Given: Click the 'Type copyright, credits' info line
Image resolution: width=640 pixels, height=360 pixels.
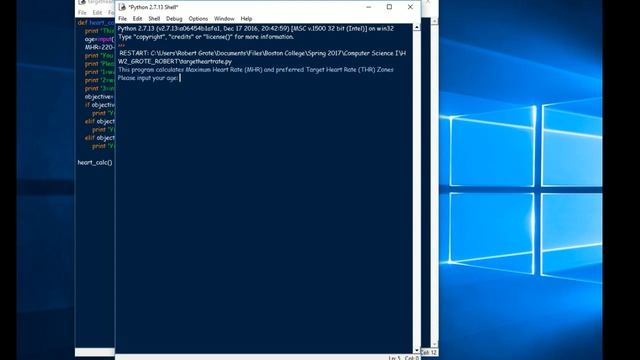Looking at the screenshot, I should [206, 37].
